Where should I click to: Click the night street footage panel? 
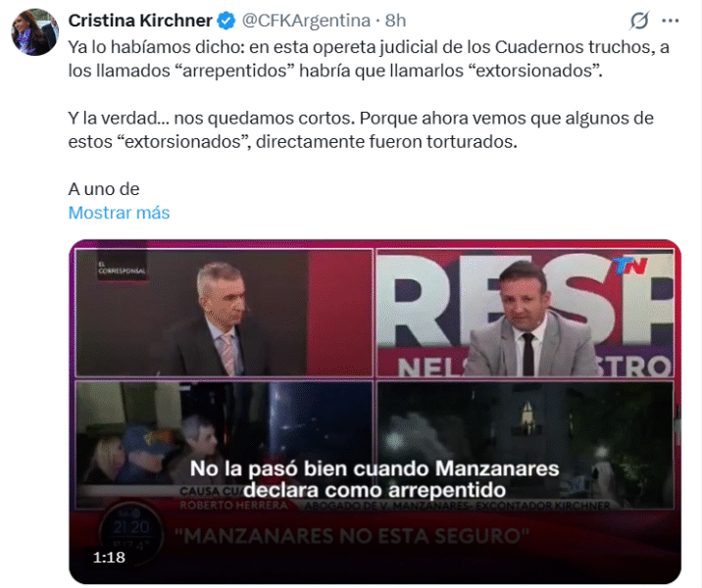pyautogui.click(x=526, y=445)
